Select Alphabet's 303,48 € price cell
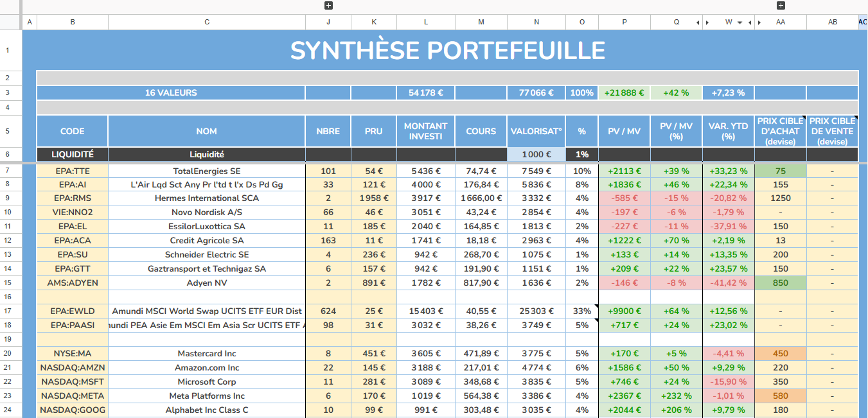The width and height of the screenshot is (868, 418). coord(481,410)
